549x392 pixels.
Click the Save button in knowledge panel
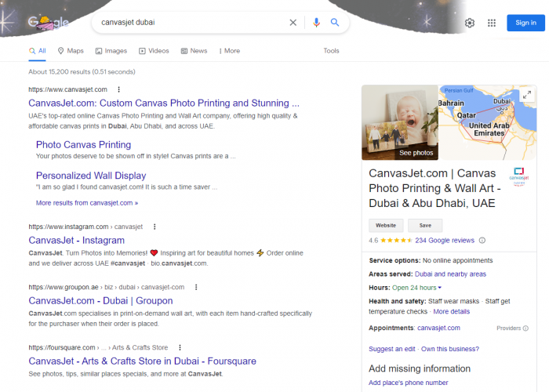click(425, 226)
